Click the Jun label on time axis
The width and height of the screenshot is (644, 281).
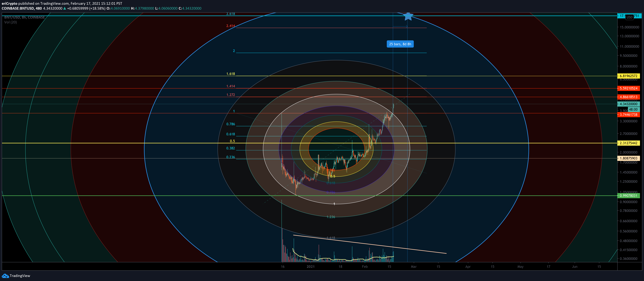tap(575, 267)
